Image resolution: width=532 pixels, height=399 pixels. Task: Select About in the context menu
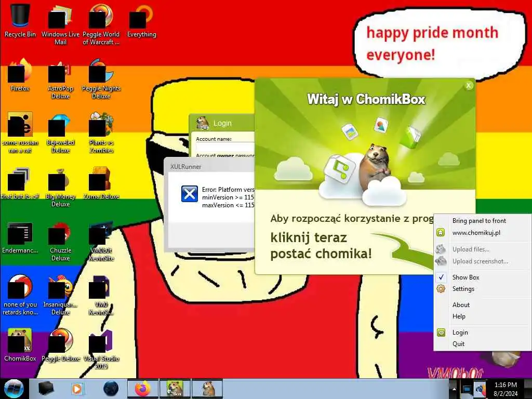(x=461, y=304)
